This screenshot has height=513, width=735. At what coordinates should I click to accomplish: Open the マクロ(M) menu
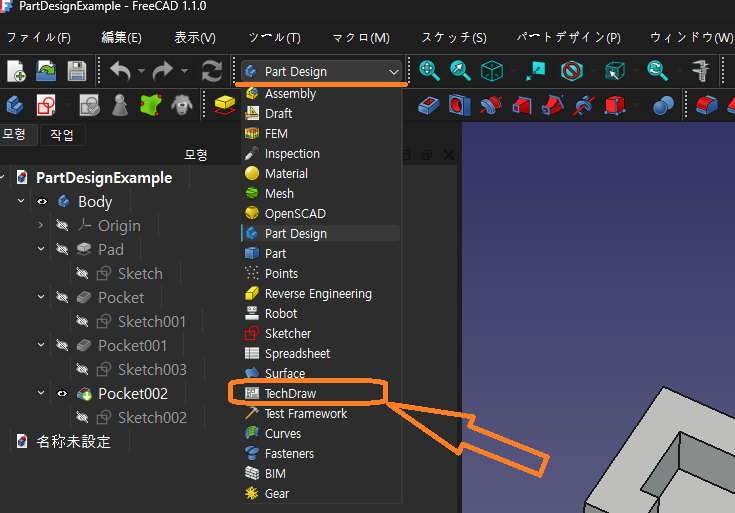361,38
